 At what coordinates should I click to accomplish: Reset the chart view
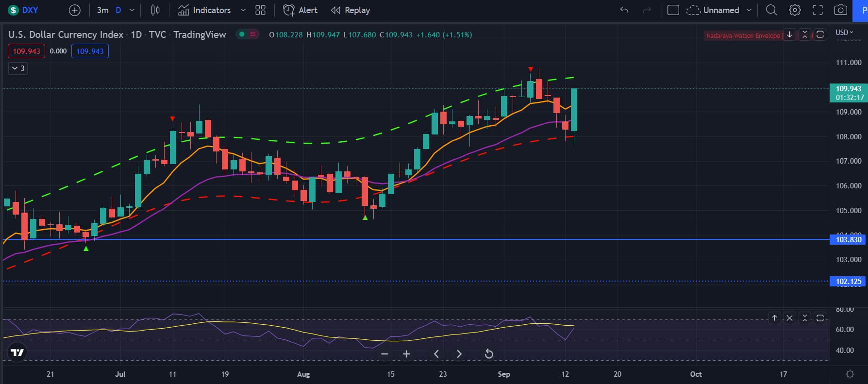pyautogui.click(x=489, y=354)
